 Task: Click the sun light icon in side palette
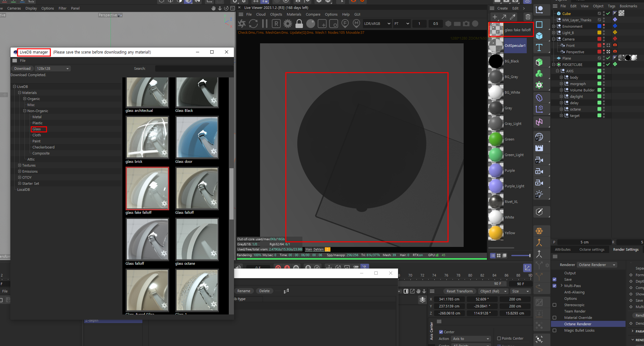pyautogui.click(x=539, y=194)
